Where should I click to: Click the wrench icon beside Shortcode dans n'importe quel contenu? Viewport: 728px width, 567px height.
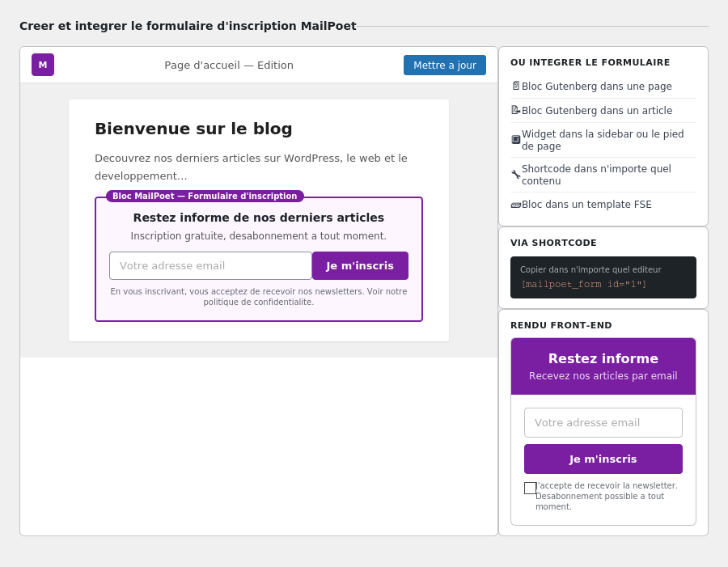[x=515, y=175]
